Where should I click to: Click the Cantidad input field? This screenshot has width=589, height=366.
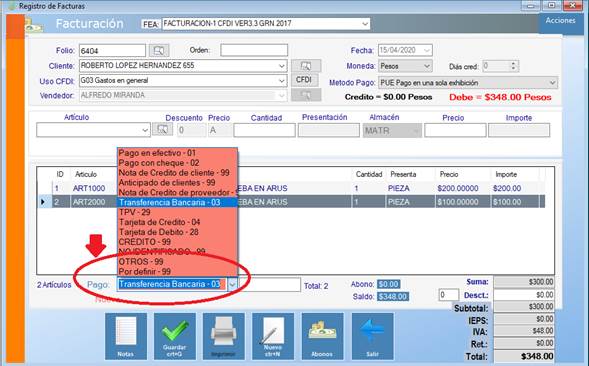click(x=264, y=130)
